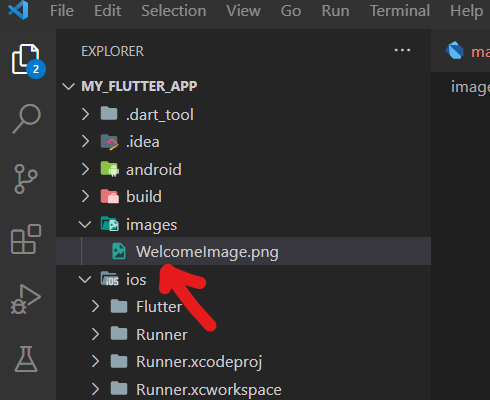Open the Explorer view in activity bar

click(27, 60)
